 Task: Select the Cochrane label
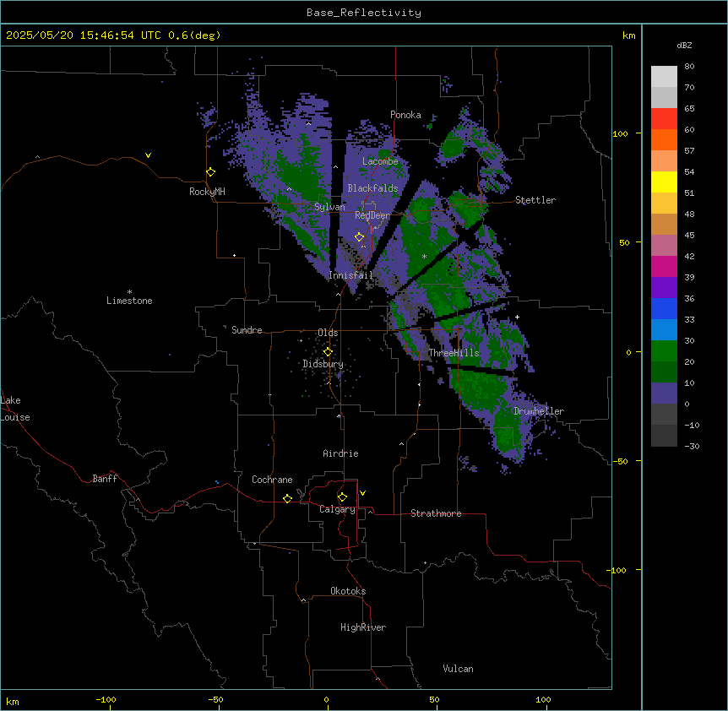[272, 480]
